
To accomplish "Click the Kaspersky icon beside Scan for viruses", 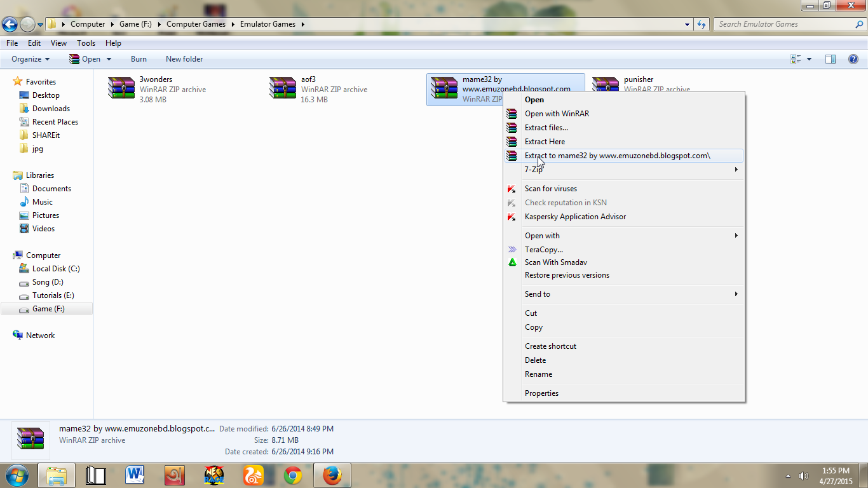I will click(512, 189).
